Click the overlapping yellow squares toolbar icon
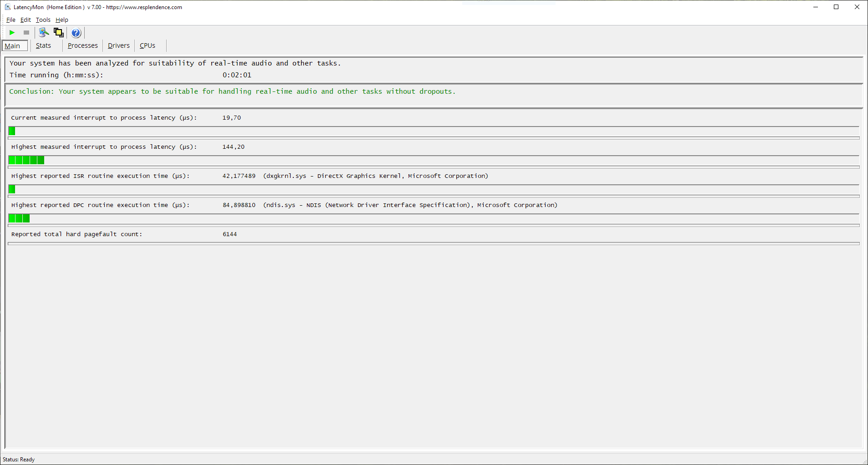Screen dimensions: 868x465 (58, 32)
